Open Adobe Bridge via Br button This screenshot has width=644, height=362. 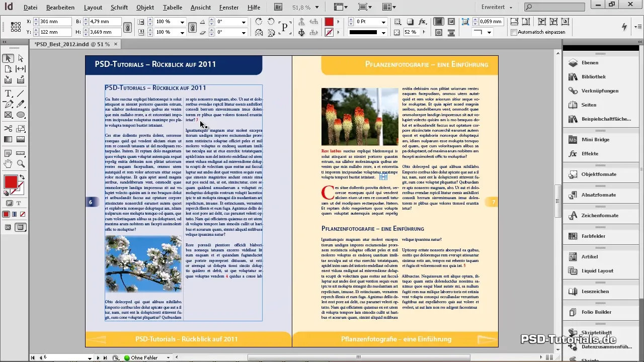[278, 7]
